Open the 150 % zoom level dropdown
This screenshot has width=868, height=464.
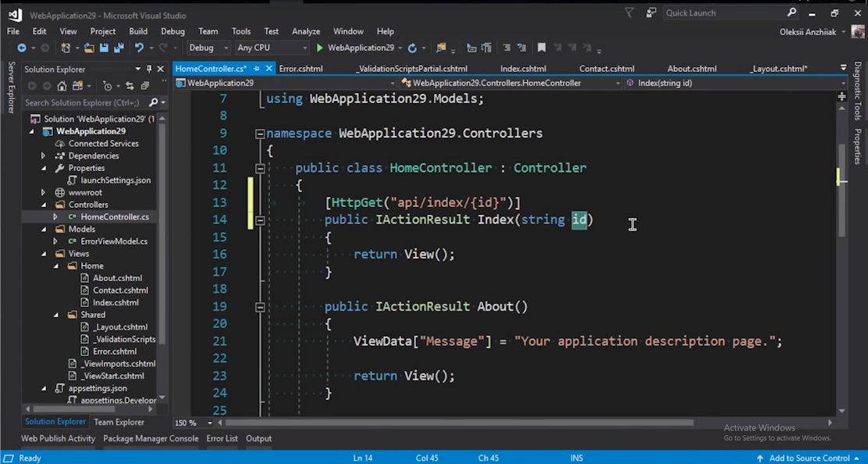pyautogui.click(x=194, y=423)
